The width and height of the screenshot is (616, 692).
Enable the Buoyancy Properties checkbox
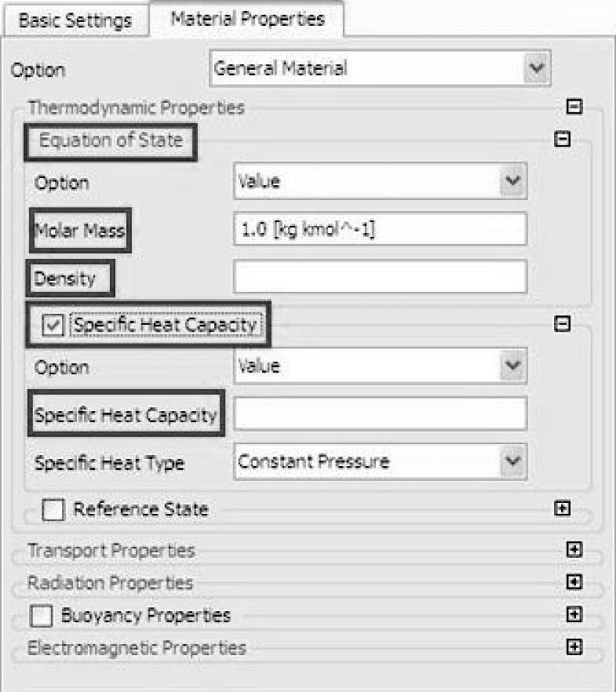pyautogui.click(x=42, y=616)
